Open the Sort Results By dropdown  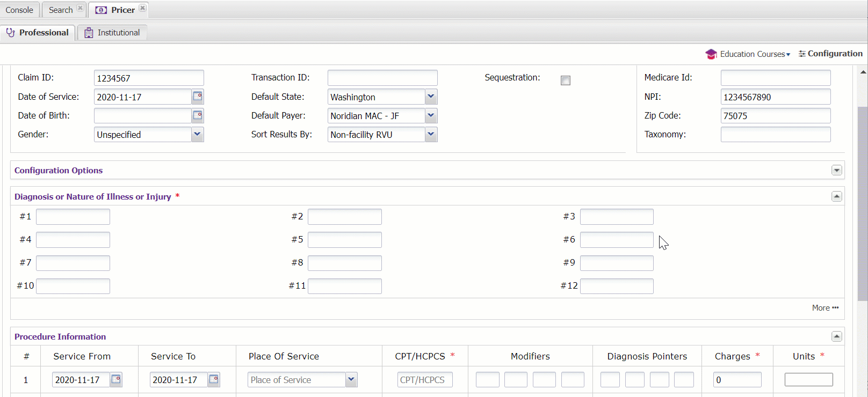(431, 134)
